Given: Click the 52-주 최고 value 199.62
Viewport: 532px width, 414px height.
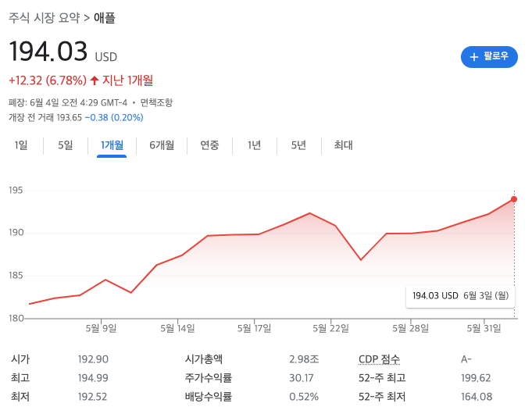Looking at the screenshot, I should (476, 378).
